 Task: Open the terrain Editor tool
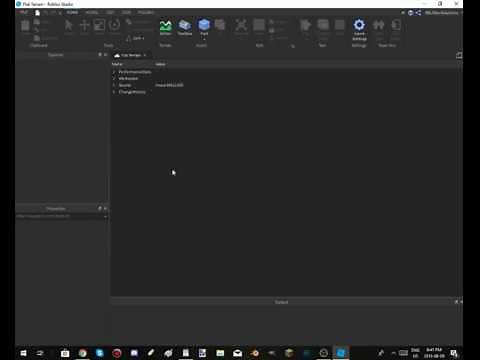pos(165,28)
